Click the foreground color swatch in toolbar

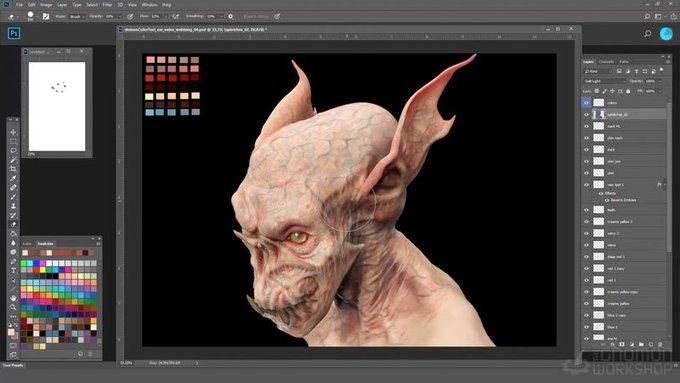(11, 332)
